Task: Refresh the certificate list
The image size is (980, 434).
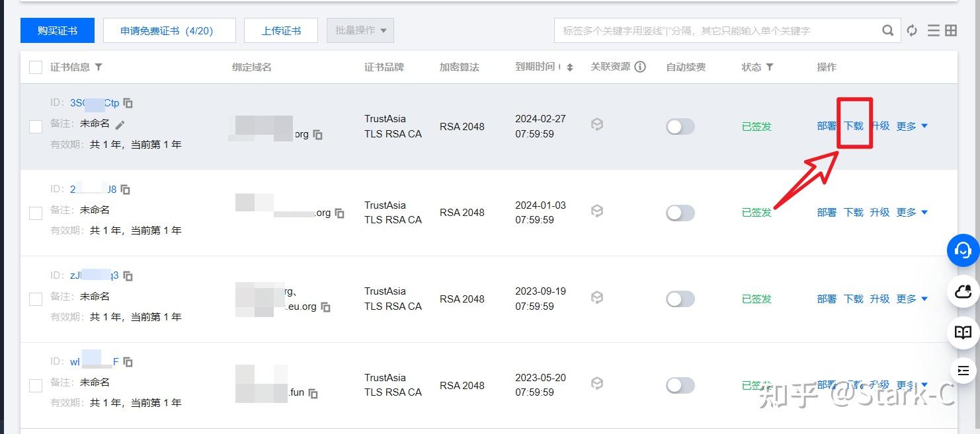Action: click(x=911, y=30)
